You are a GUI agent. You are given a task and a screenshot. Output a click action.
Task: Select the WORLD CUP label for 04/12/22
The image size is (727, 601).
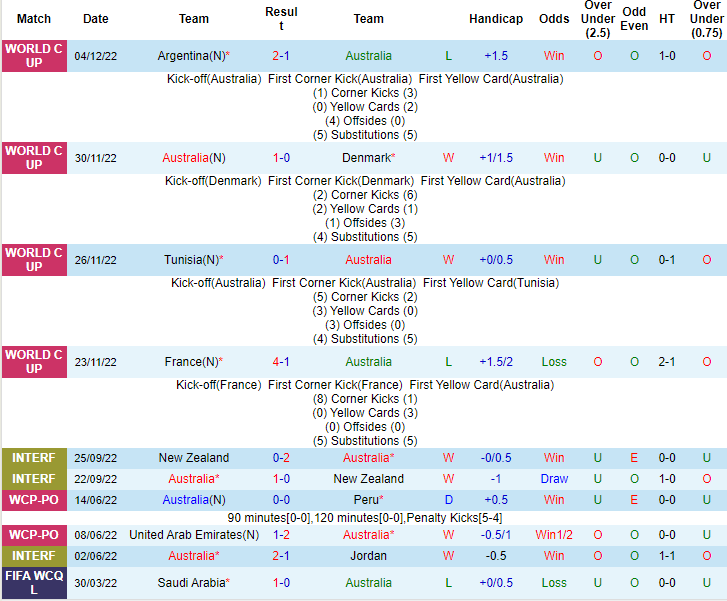point(34,56)
